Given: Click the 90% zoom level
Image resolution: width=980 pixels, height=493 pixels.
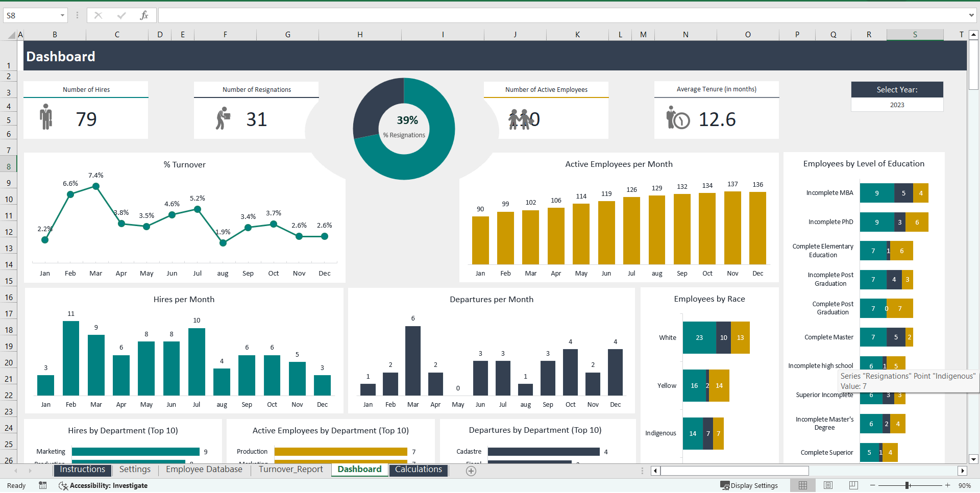Looking at the screenshot, I should (964, 486).
